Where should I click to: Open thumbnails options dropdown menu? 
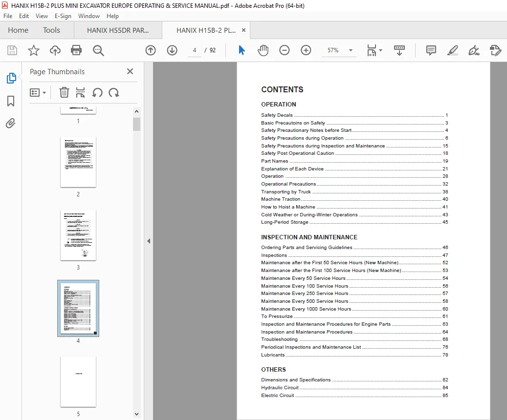point(38,93)
